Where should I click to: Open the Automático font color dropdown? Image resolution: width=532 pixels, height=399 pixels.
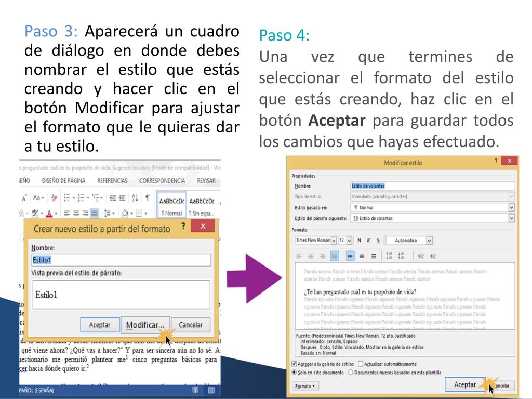pyautogui.click(x=429, y=240)
